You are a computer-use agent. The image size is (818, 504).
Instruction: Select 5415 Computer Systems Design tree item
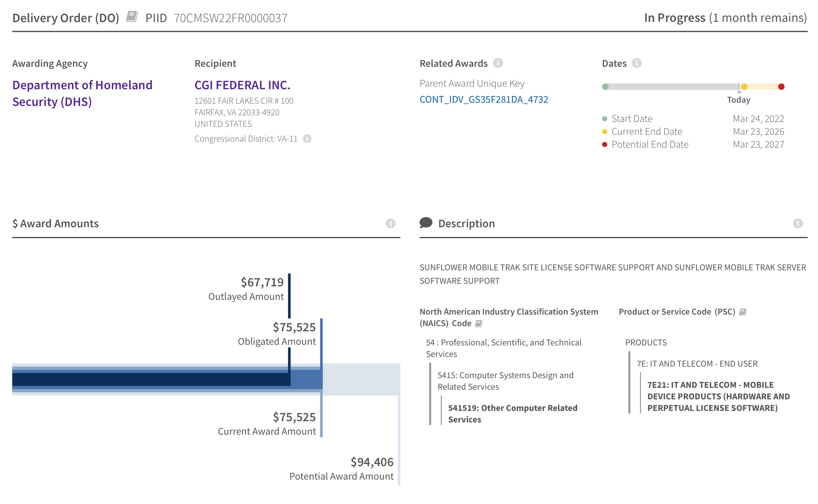click(x=505, y=381)
